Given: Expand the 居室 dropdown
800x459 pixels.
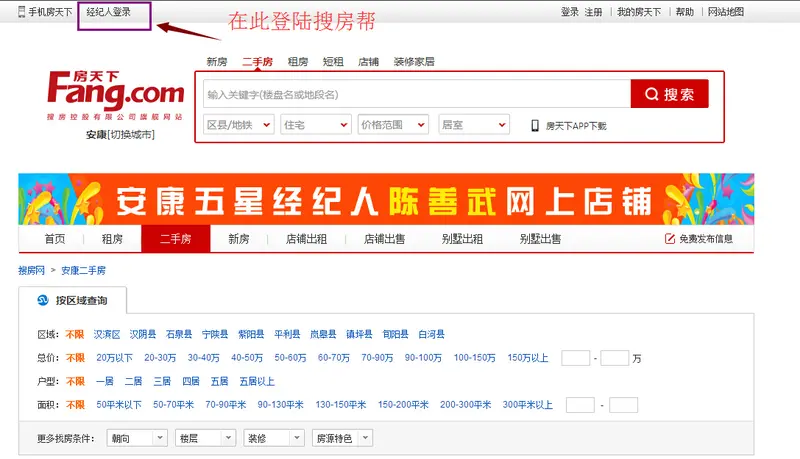Looking at the screenshot, I should pyautogui.click(x=474, y=125).
